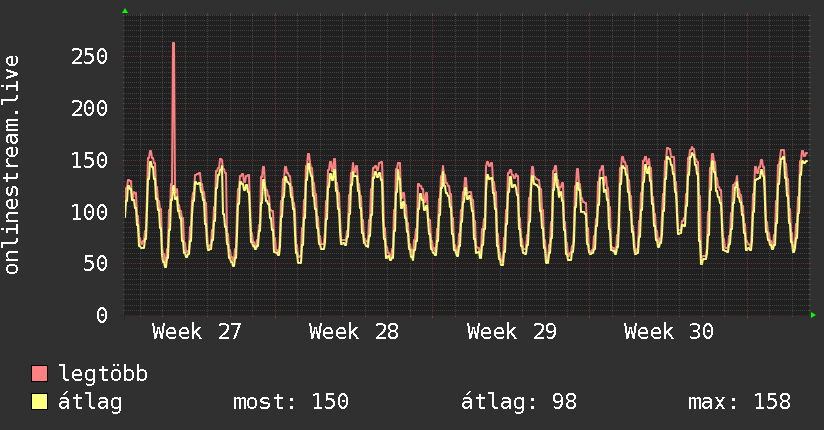Click the 150 y-axis tick label
This screenshot has width=824, height=430.
pos(89,160)
